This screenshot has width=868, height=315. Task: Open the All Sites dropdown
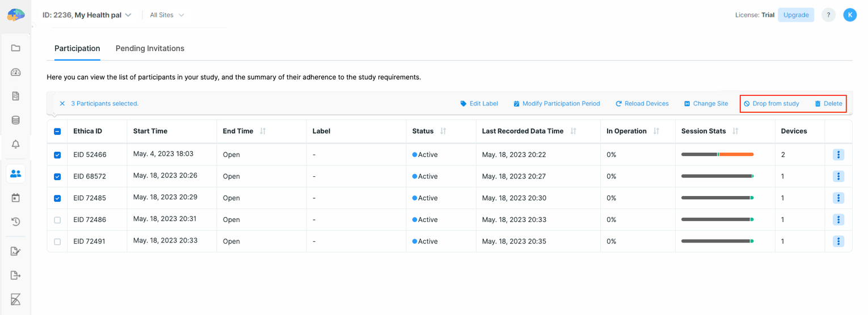coord(167,15)
